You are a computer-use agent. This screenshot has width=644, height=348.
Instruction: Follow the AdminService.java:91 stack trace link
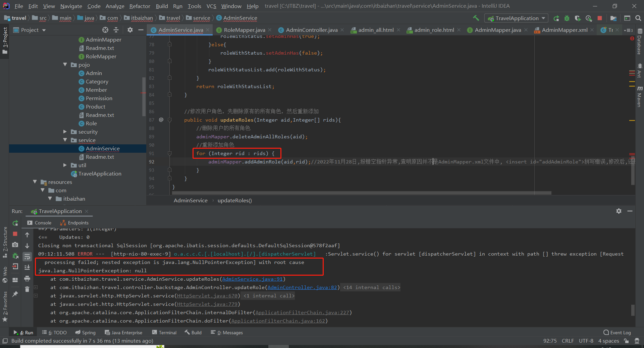point(253,279)
